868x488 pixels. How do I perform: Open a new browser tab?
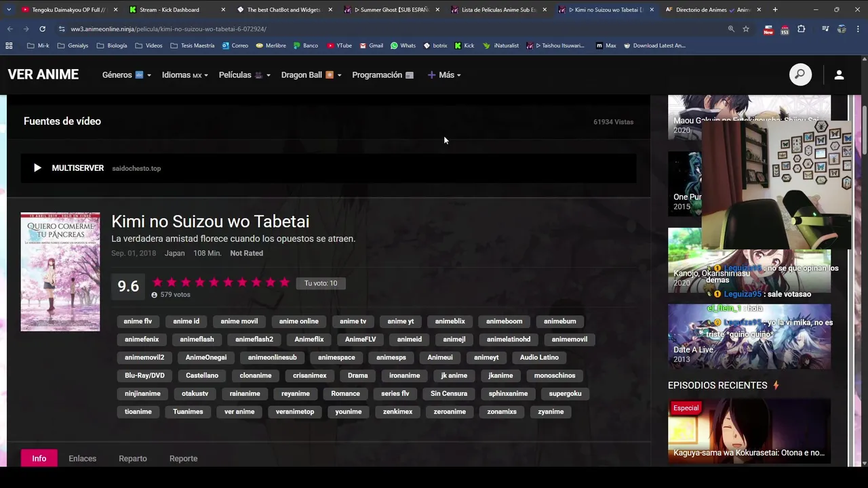click(775, 9)
